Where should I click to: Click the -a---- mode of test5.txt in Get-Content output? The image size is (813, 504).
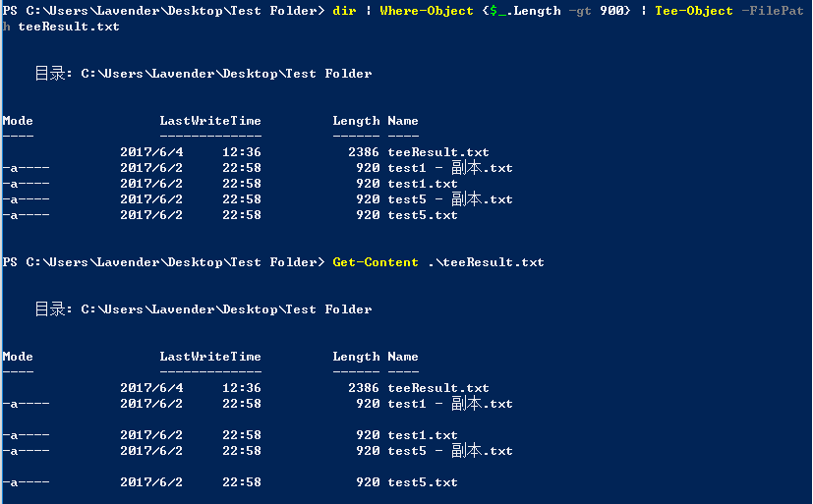pos(26,482)
